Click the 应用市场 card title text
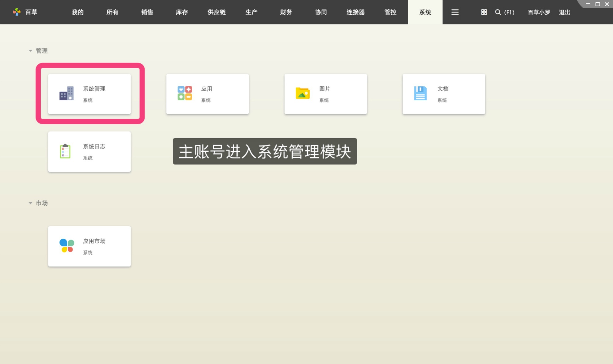The width and height of the screenshot is (613, 364). (94, 241)
